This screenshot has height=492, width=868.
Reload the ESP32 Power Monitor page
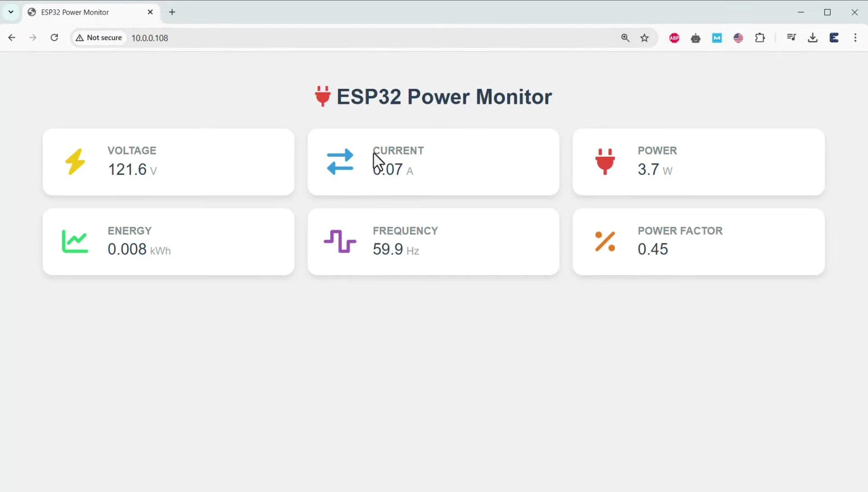(54, 38)
